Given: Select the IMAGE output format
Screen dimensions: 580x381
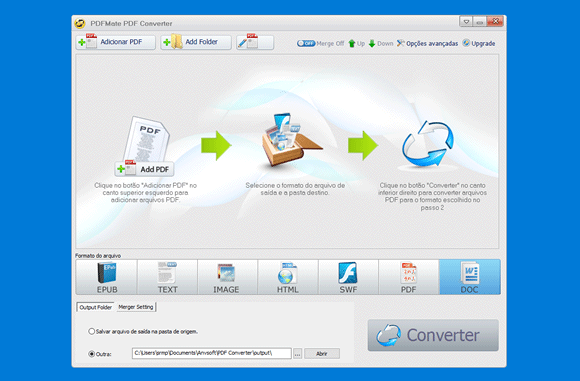Looking at the screenshot, I should point(227,277).
